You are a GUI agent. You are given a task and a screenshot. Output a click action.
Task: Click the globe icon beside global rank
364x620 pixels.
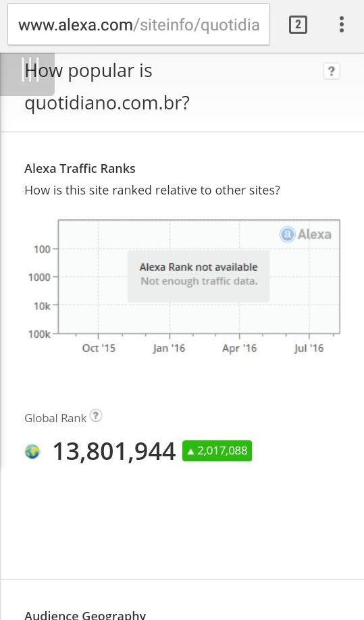coord(32,451)
